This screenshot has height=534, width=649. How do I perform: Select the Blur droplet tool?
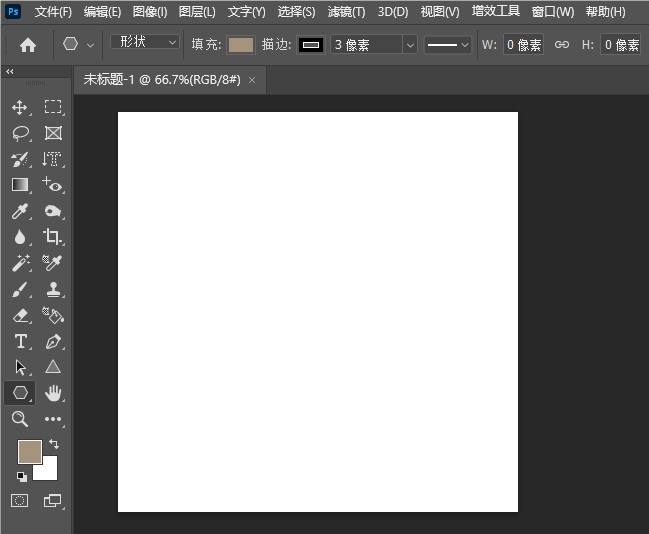click(x=19, y=237)
